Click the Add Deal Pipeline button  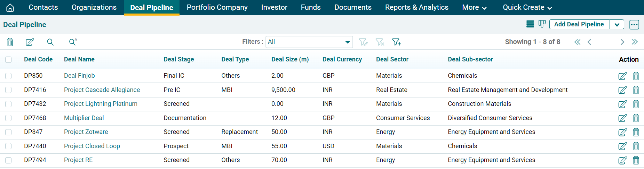(579, 24)
